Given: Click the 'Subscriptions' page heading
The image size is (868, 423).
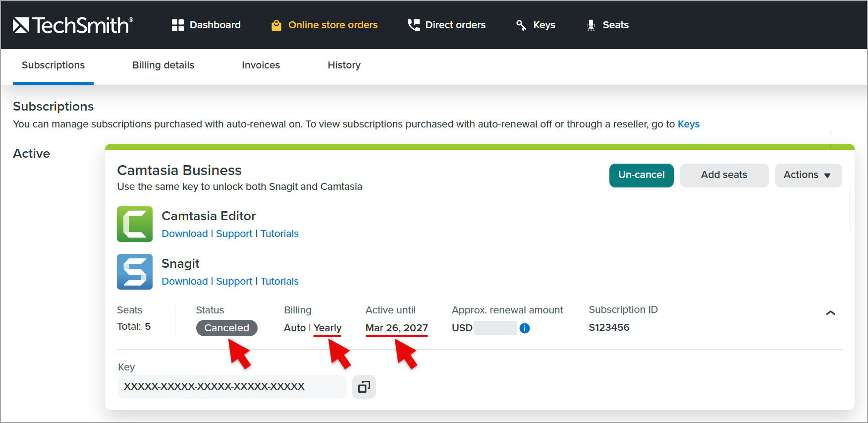Looking at the screenshot, I should [x=53, y=107].
